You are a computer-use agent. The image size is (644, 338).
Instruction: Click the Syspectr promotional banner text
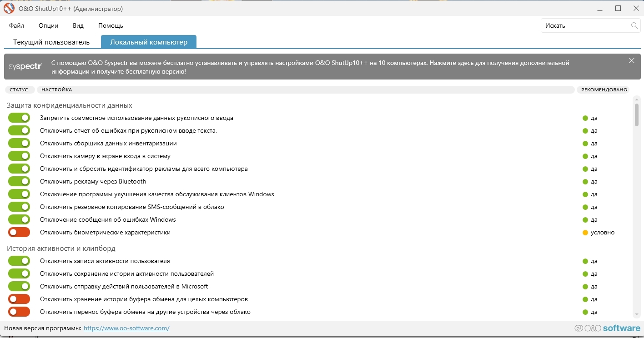pyautogui.click(x=310, y=67)
